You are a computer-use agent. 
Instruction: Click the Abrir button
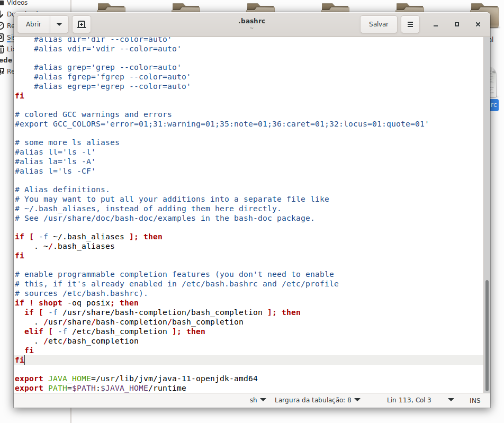[x=34, y=24]
